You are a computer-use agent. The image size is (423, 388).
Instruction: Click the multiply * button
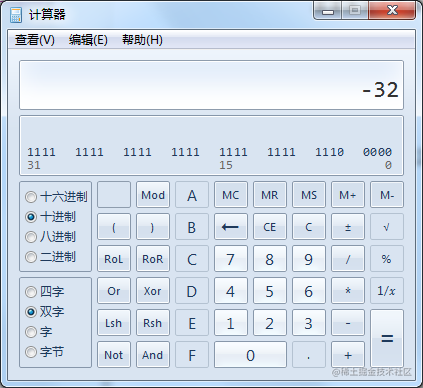pos(348,291)
